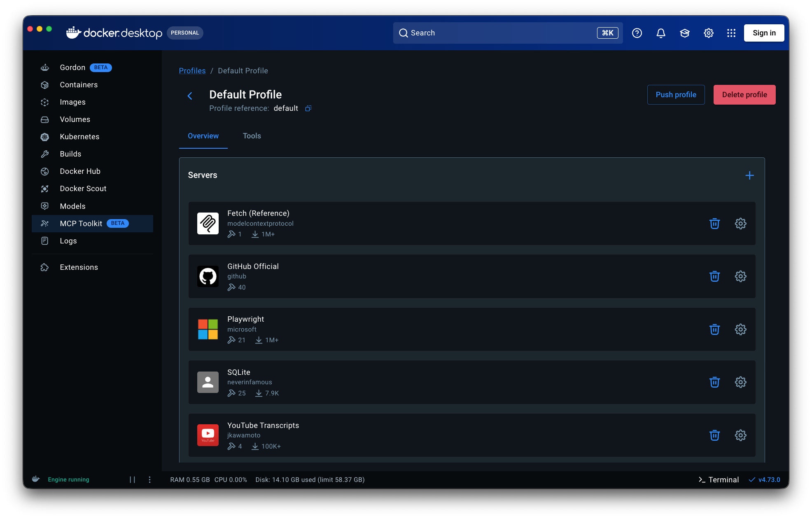Open the apps grid menu
This screenshot has height=519, width=812.
pos(731,33)
